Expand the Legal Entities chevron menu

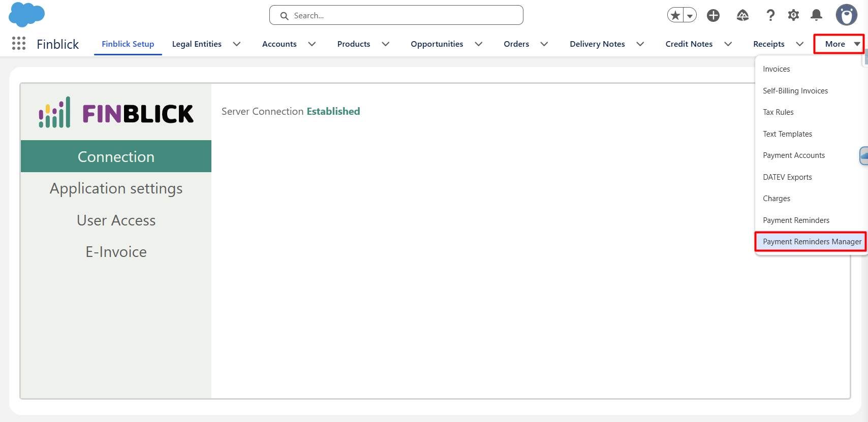(x=237, y=44)
